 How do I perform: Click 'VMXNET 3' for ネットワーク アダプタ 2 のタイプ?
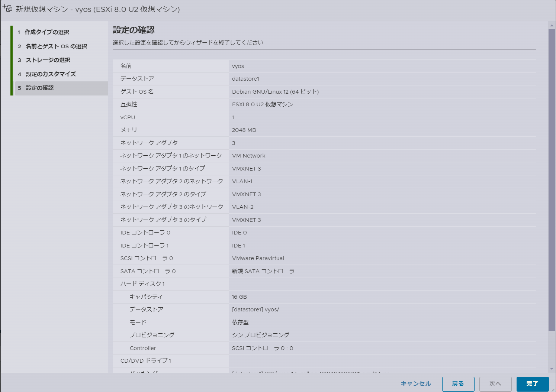pyautogui.click(x=247, y=194)
